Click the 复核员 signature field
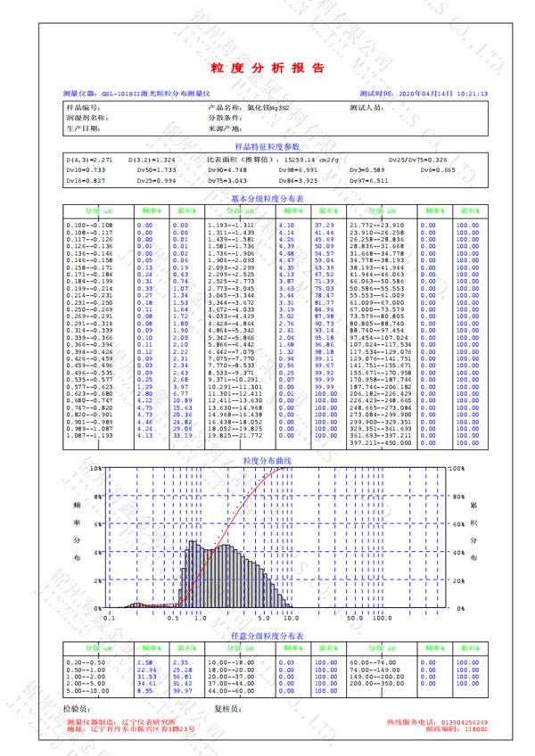The image size is (535, 756). coord(230,710)
